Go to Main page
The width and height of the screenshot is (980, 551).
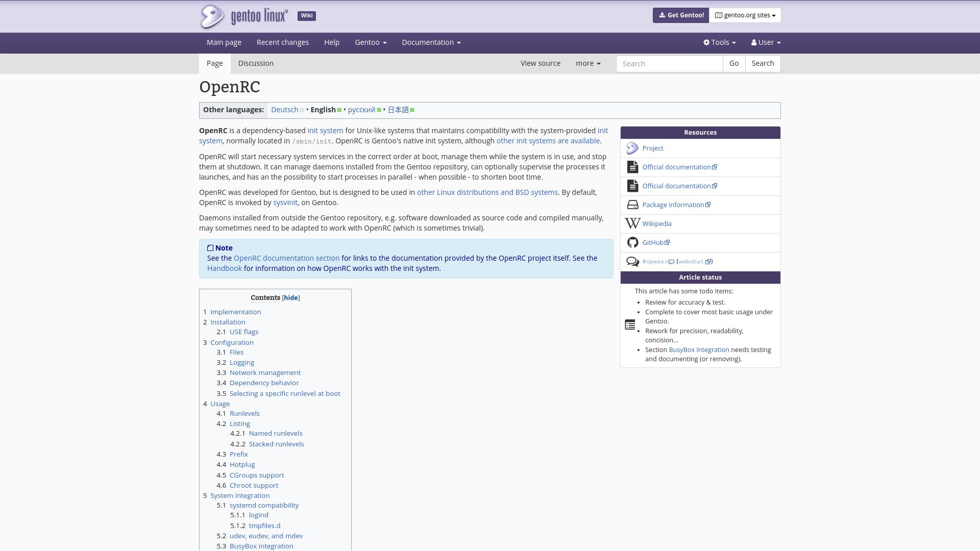[x=224, y=43]
